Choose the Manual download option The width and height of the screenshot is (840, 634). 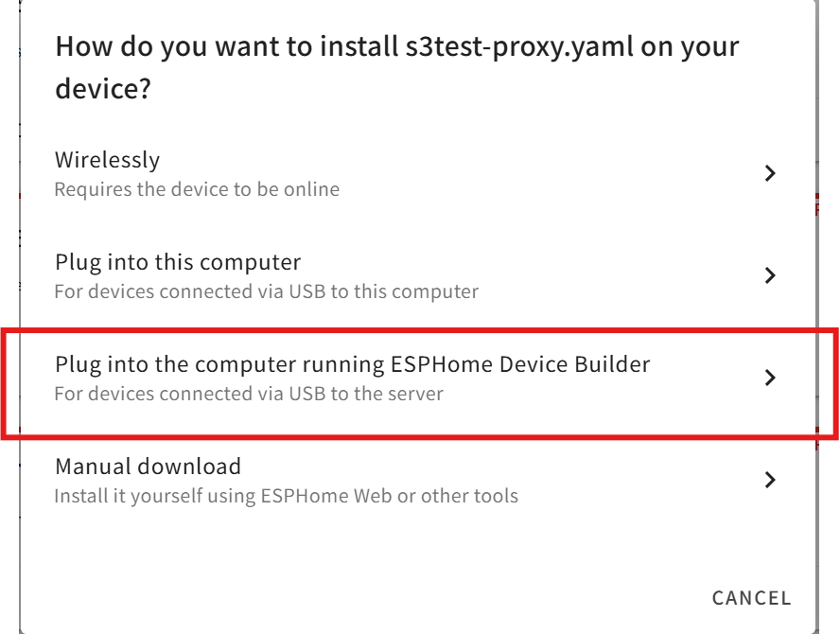[x=378, y=480]
